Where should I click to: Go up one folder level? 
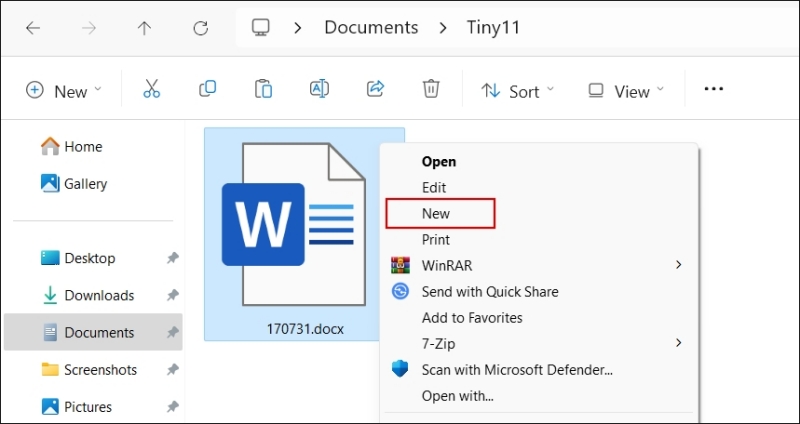coord(144,28)
